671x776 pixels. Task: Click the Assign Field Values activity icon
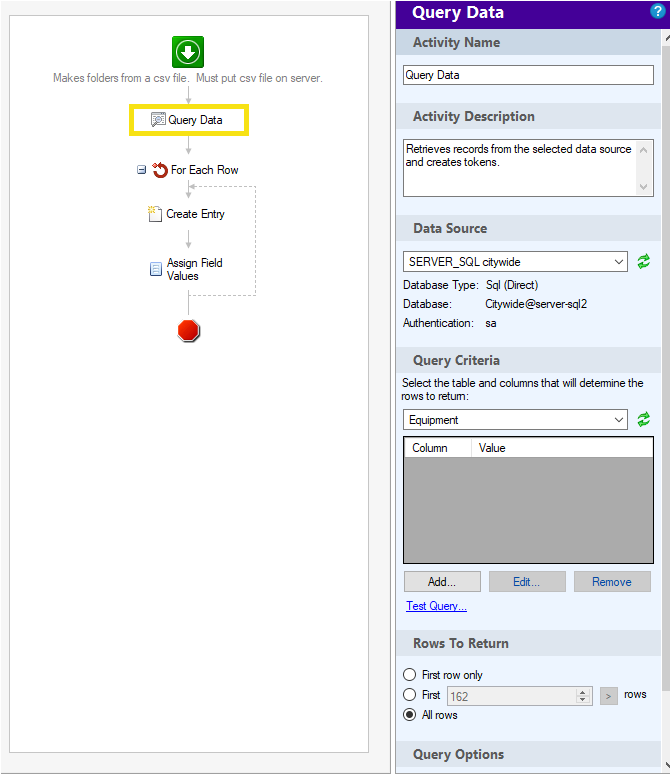155,269
